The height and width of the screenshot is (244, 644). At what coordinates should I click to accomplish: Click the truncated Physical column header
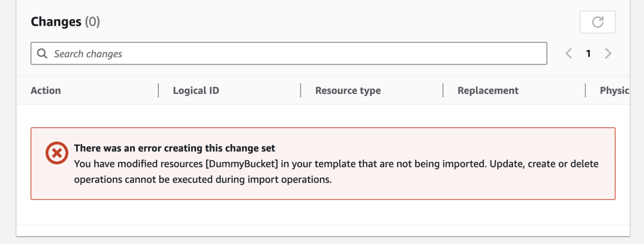614,91
